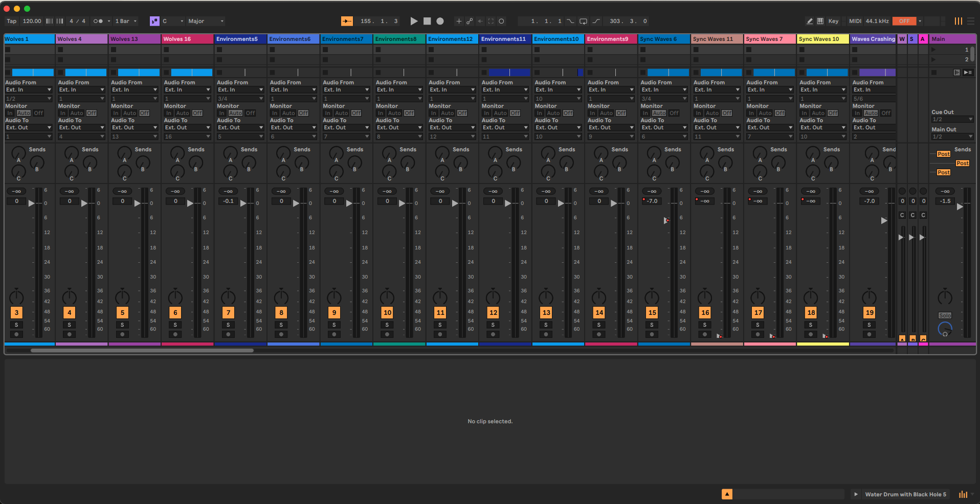Toggle track activator 3 on Wolves 1

[x=16, y=312]
